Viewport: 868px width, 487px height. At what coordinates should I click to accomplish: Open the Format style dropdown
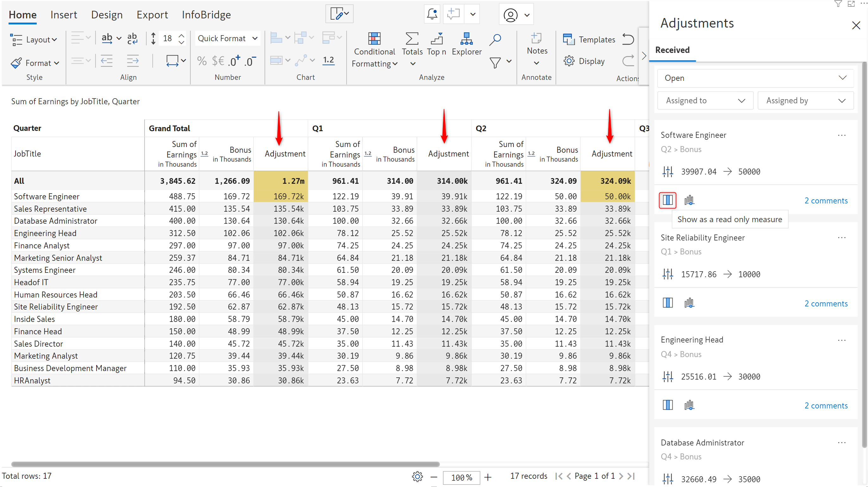pyautogui.click(x=35, y=63)
